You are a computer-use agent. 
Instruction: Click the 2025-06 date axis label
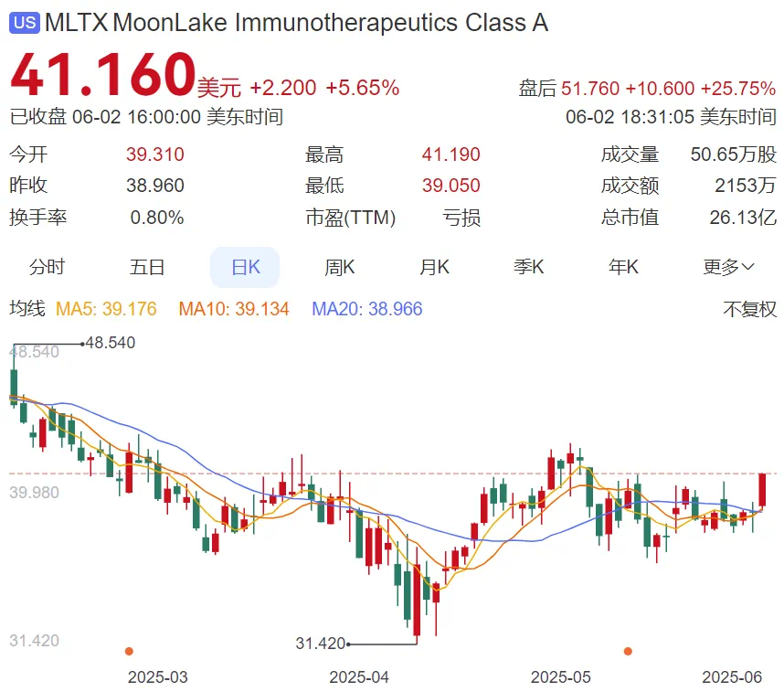click(732, 677)
